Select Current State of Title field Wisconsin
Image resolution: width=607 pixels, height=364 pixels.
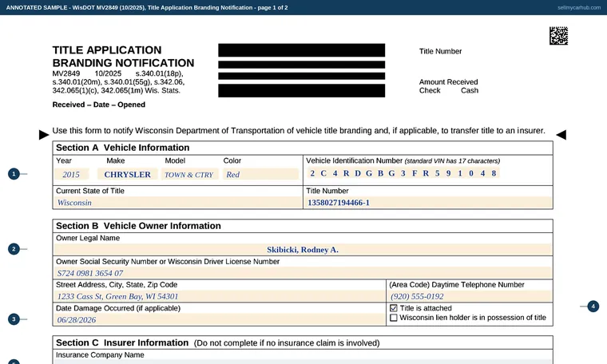pos(177,203)
